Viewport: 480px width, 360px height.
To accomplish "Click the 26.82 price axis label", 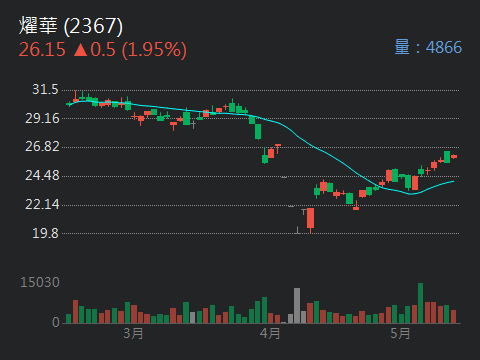I will (x=42, y=146).
